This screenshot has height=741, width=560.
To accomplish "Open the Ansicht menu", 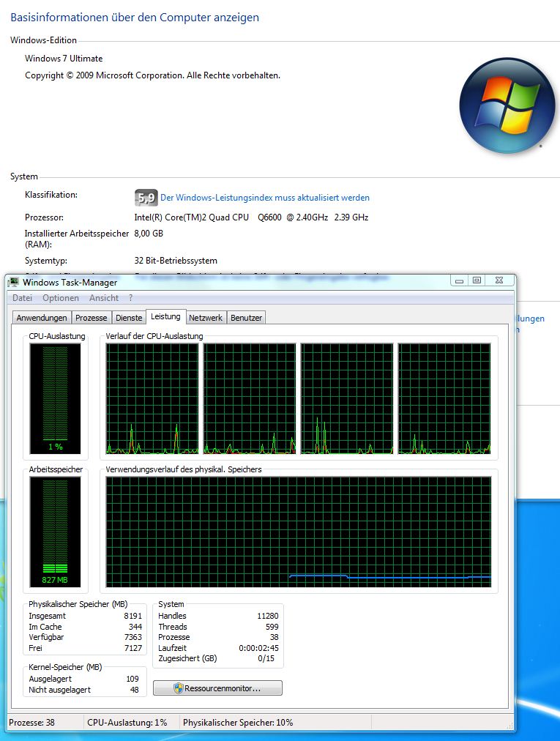I will coord(104,298).
